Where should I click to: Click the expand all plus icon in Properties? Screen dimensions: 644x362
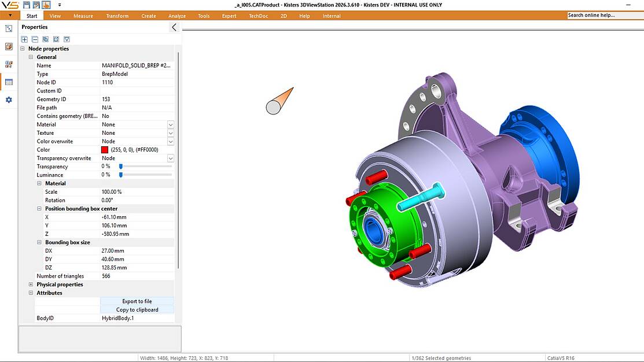pyautogui.click(x=25, y=39)
